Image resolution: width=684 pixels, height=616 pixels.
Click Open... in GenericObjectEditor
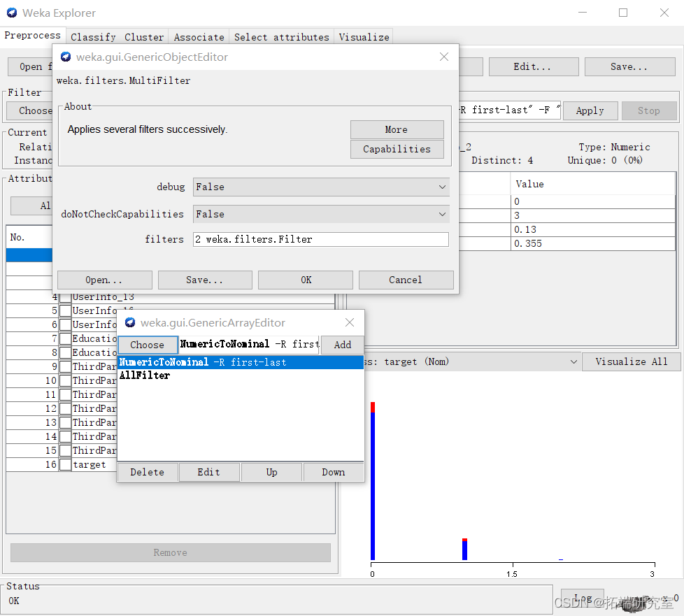pos(105,280)
